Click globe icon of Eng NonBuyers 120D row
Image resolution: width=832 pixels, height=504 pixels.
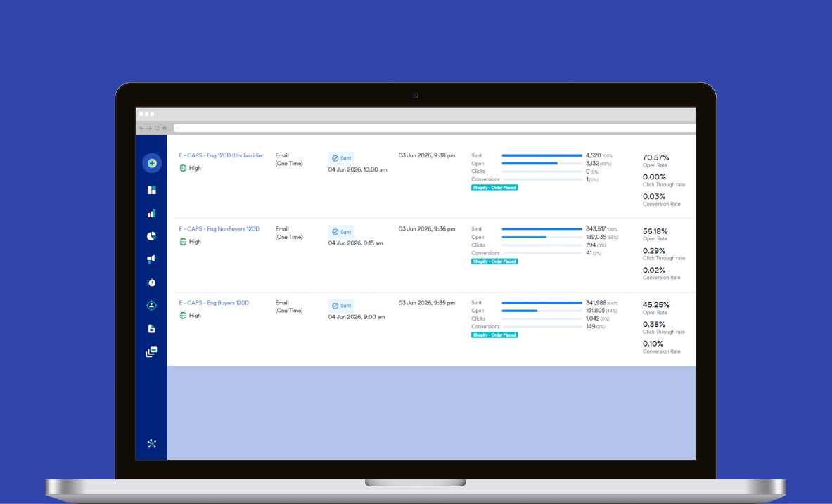click(183, 242)
